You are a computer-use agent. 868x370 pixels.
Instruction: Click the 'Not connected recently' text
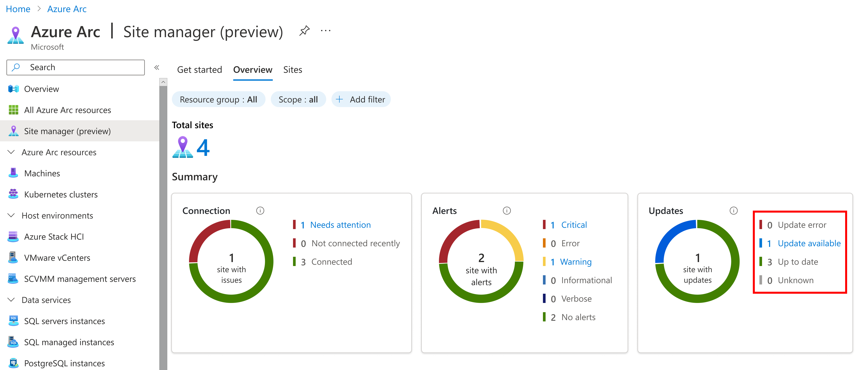[x=355, y=243]
